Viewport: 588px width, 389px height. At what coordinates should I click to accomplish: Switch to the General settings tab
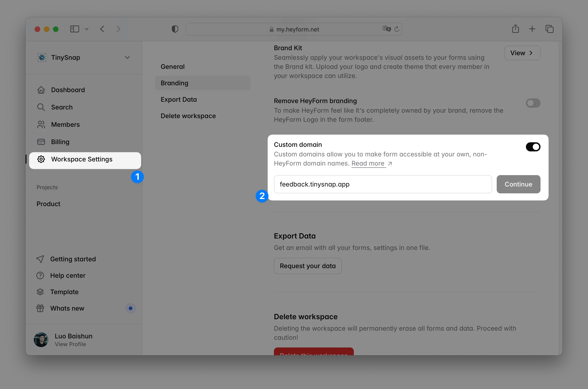tap(172, 67)
